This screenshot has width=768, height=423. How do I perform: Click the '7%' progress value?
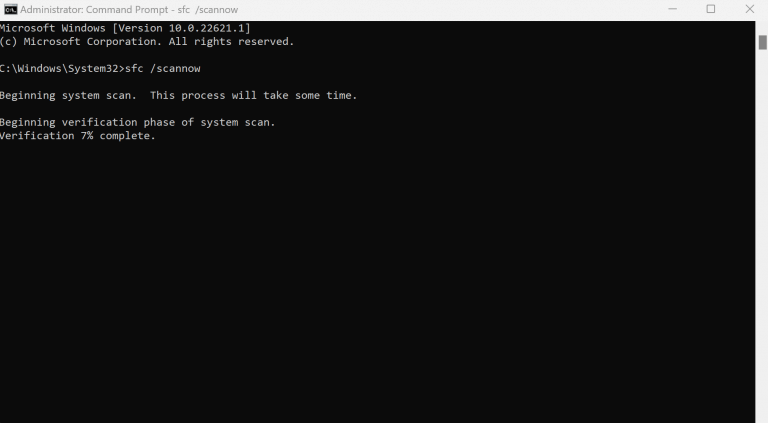[x=87, y=136]
